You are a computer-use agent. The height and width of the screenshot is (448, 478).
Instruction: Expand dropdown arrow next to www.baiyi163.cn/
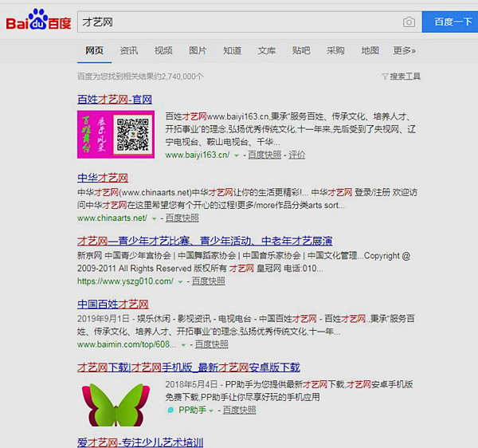(x=237, y=155)
